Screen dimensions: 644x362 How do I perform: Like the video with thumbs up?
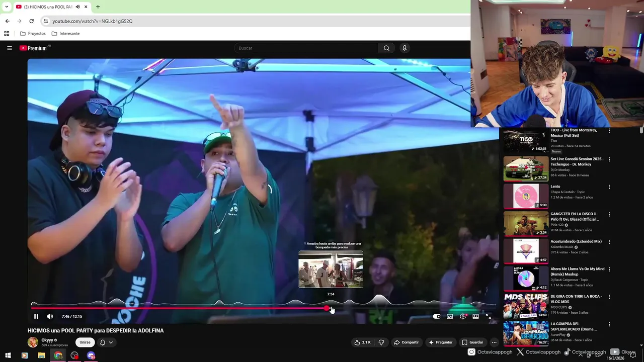362,342
